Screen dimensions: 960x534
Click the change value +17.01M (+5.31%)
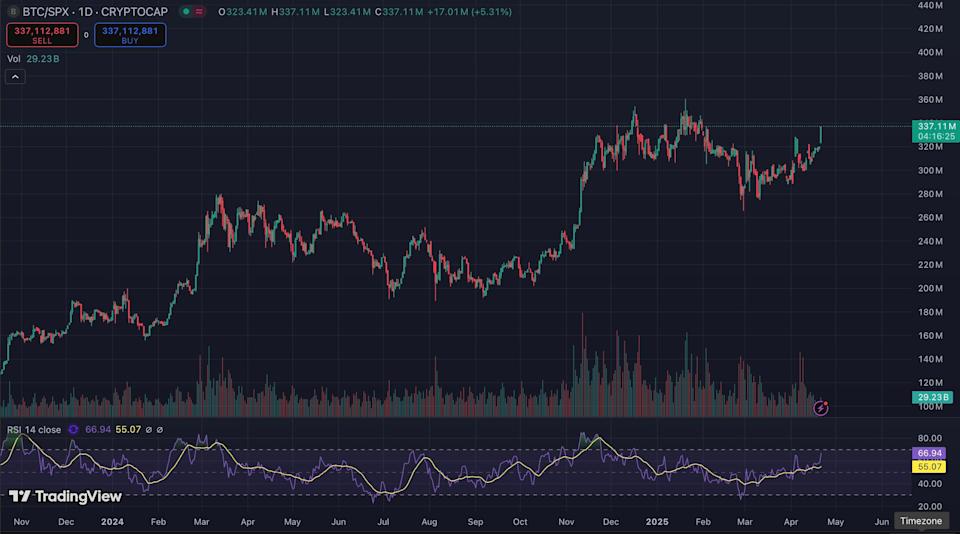pyautogui.click(x=470, y=12)
